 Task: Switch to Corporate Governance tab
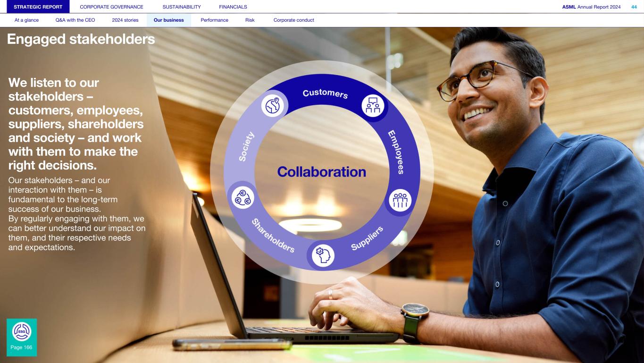coord(112,7)
